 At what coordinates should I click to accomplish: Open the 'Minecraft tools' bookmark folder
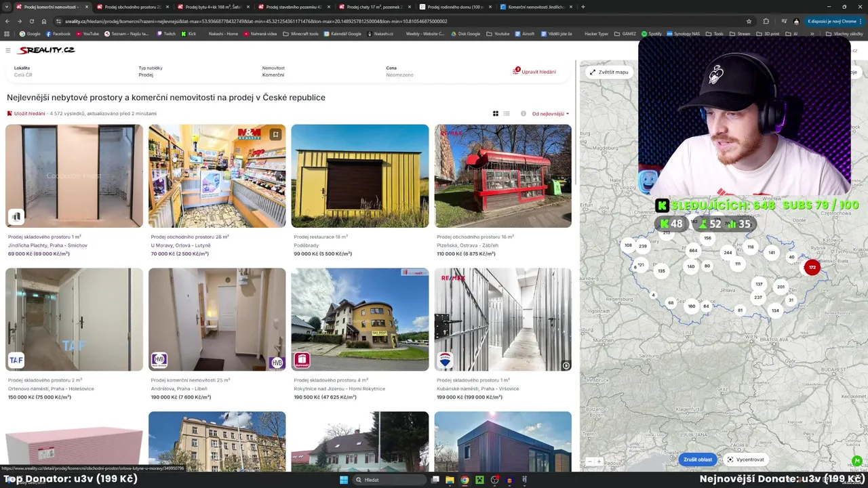coord(301,33)
